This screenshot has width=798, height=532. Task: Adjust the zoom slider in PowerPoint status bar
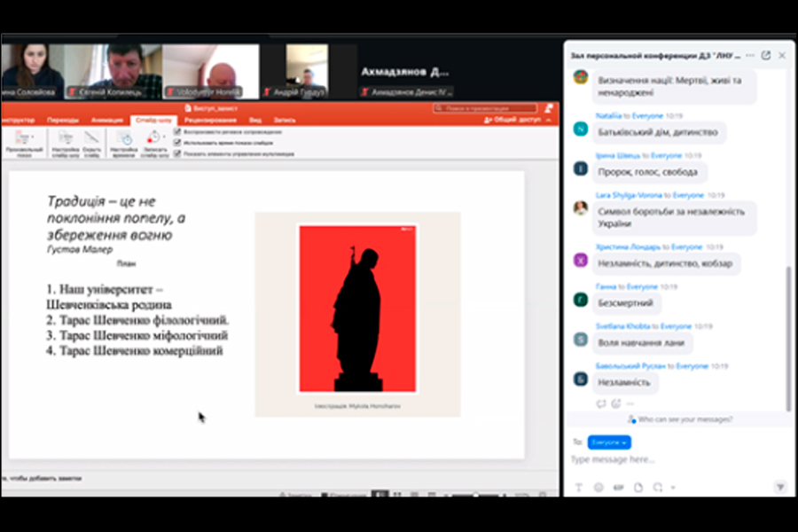click(x=476, y=495)
